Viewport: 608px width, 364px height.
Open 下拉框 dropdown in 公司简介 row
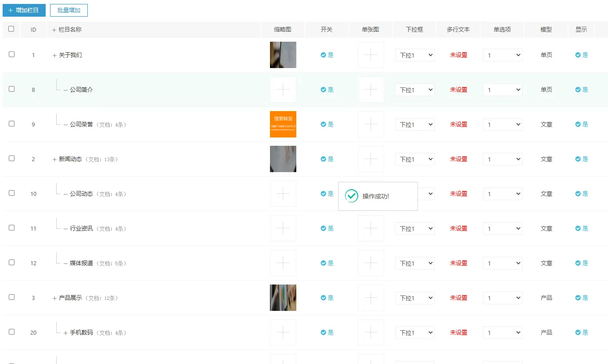[x=415, y=90]
